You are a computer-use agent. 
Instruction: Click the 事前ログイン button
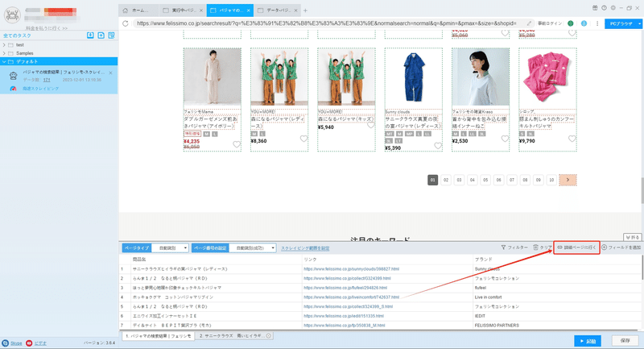click(550, 23)
